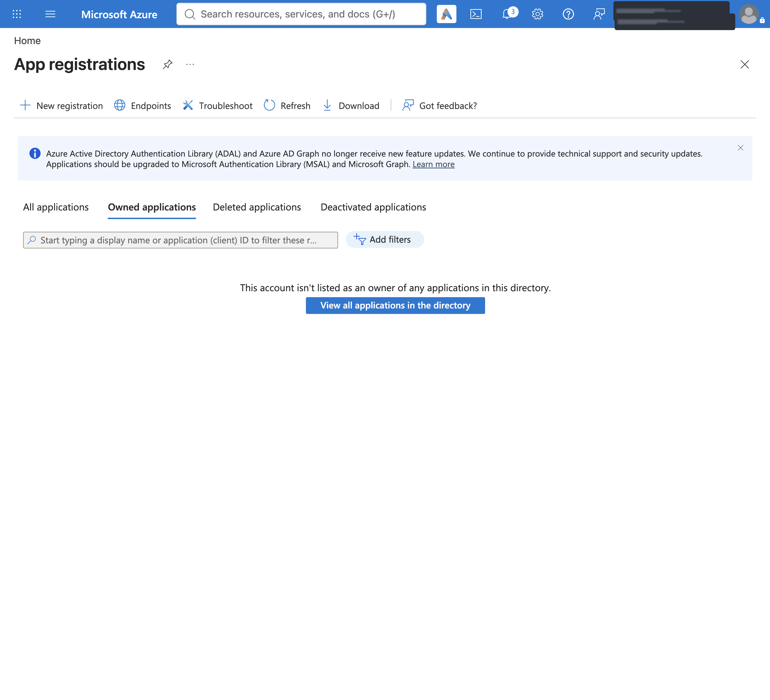The image size is (770, 700).
Task: Click the blurred account name area in header
Action: coord(674,15)
